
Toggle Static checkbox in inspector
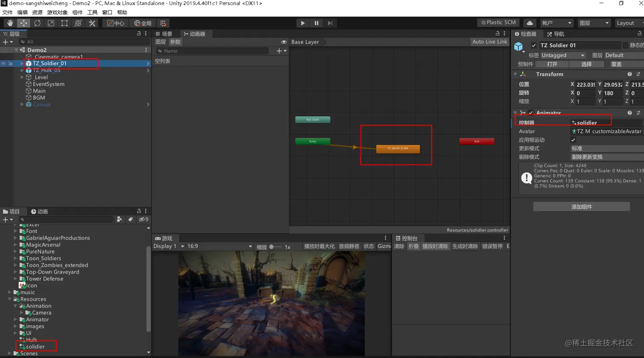click(x=625, y=45)
